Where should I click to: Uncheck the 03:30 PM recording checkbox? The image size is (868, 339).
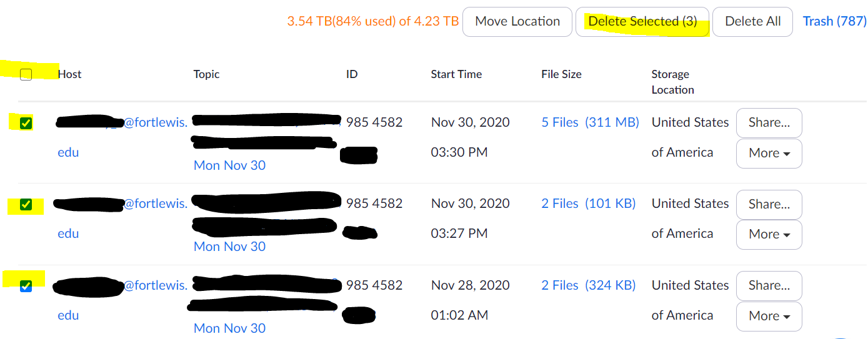pyautogui.click(x=26, y=123)
